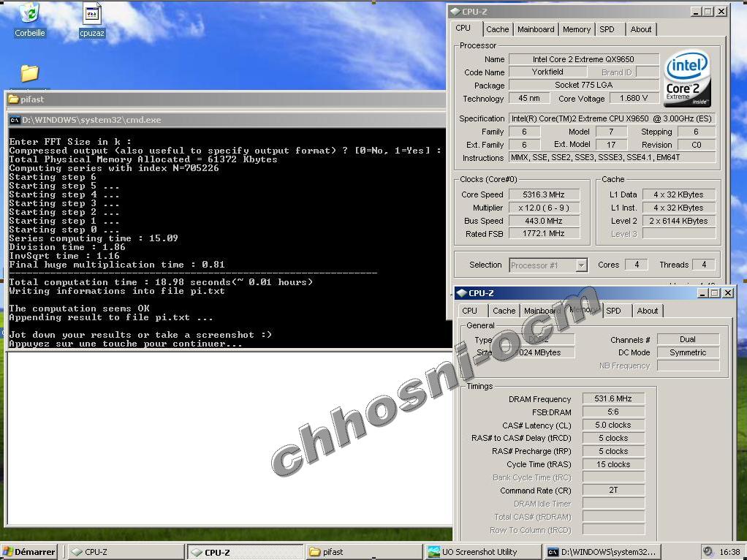Open SPD tab in front CPU-Z window
Viewport: 747px width, 560px height.
(614, 311)
